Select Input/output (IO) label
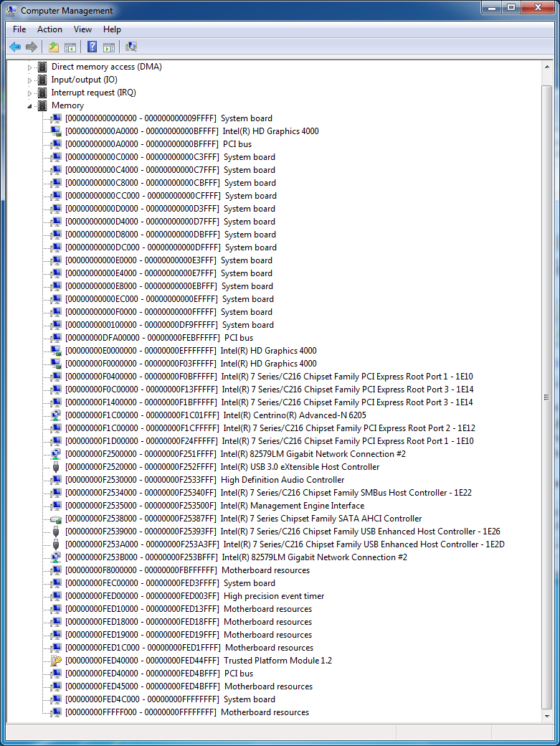Screen dimensions: 560x746 tap(84, 80)
